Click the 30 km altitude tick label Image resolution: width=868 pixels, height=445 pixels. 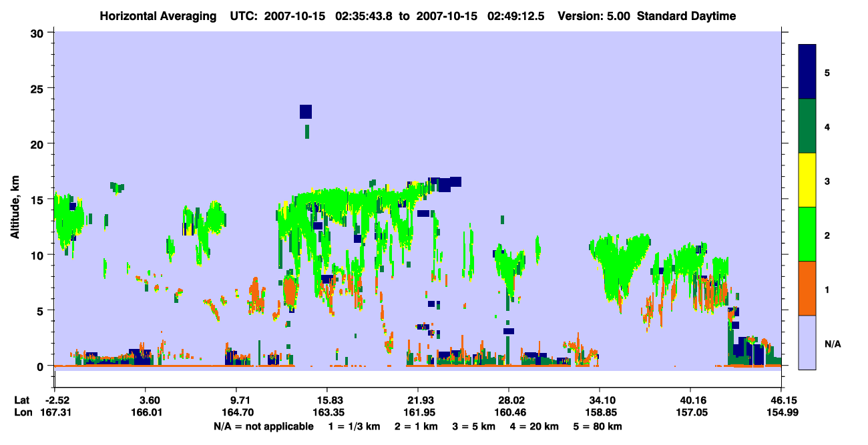coord(38,33)
